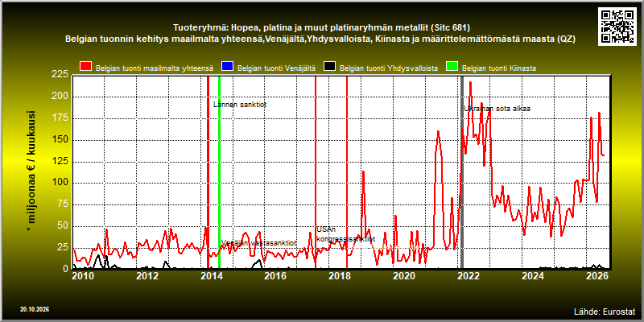
Task: Toggle 'Belgian tuonti Yhdysvalloista' legend label
Action: pyautogui.click(x=389, y=68)
